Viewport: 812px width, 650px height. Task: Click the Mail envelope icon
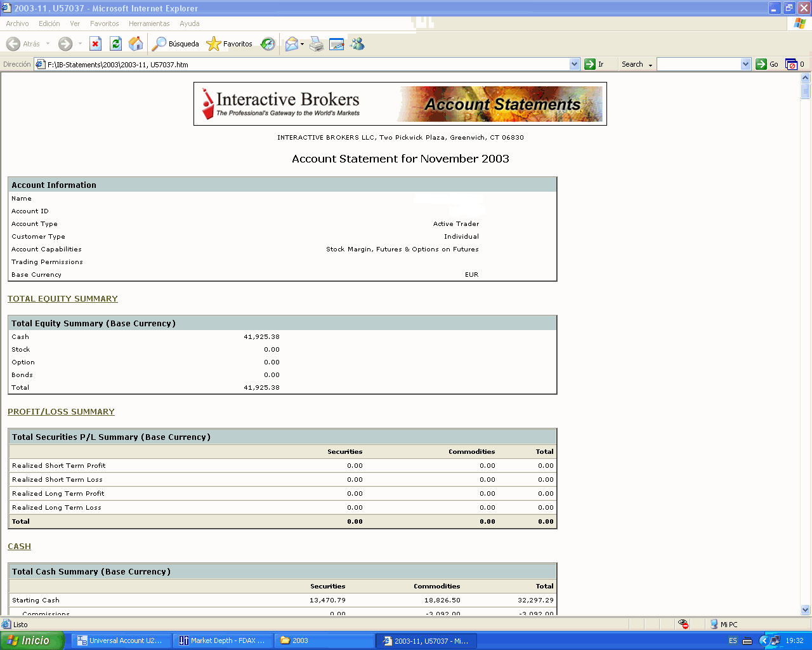click(291, 44)
